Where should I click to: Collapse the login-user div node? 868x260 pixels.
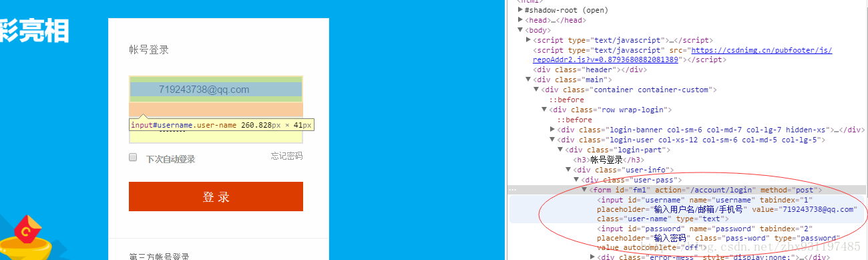tap(553, 140)
